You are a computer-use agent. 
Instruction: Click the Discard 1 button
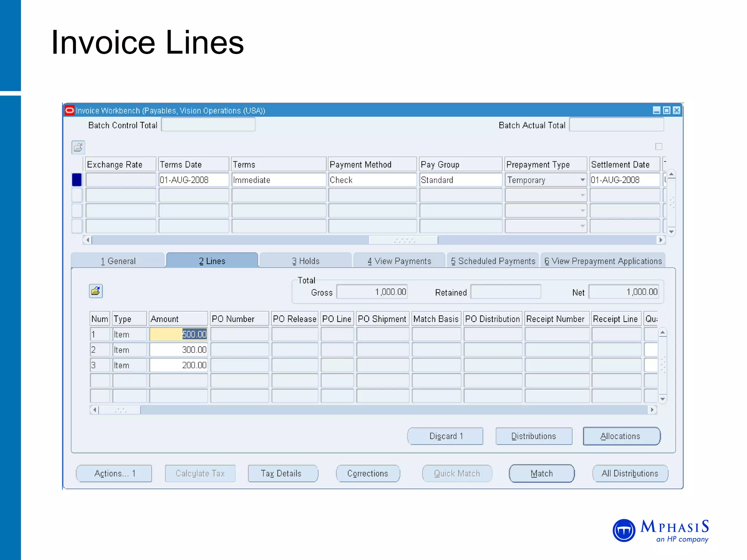point(445,436)
